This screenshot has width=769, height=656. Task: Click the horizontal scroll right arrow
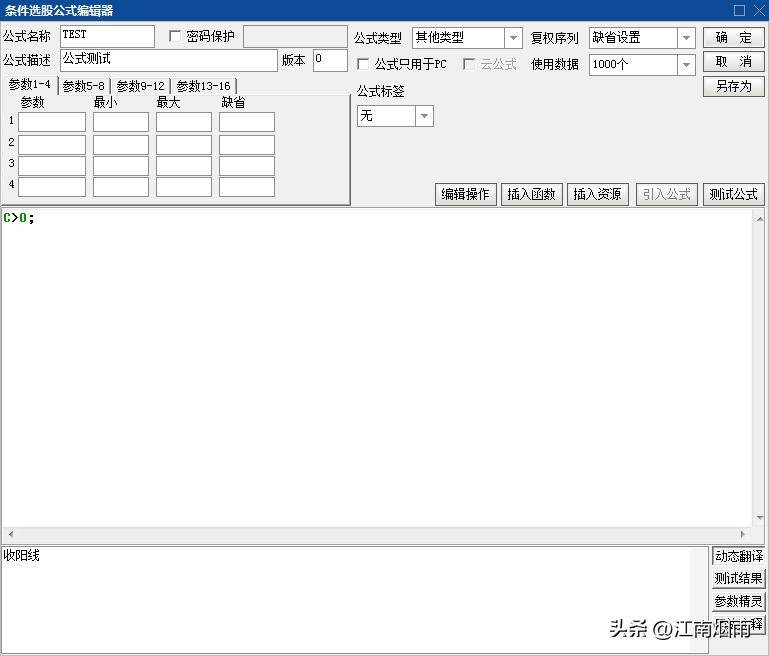coord(743,534)
